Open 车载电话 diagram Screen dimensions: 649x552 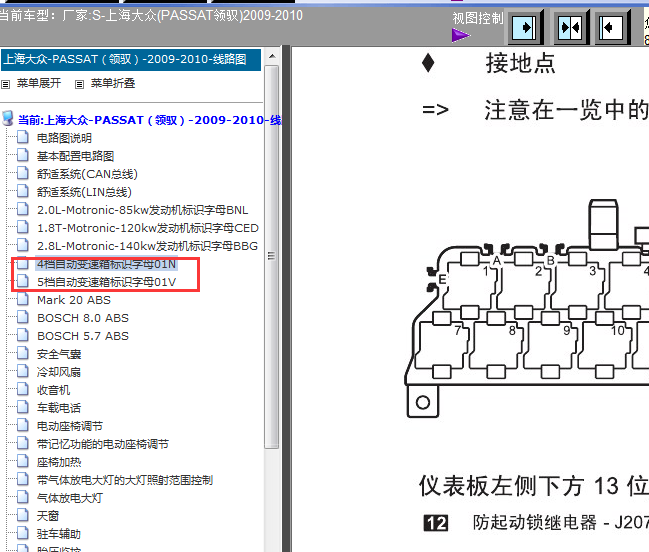pyautogui.click(x=59, y=408)
